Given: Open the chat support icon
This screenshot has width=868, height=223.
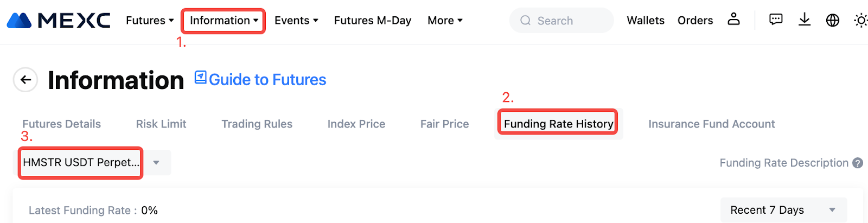Looking at the screenshot, I should (776, 20).
